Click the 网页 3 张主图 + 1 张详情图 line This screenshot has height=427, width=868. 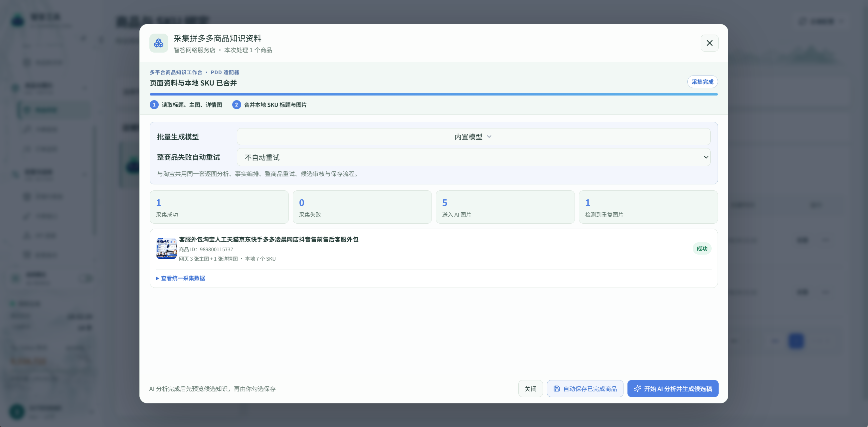tap(227, 259)
